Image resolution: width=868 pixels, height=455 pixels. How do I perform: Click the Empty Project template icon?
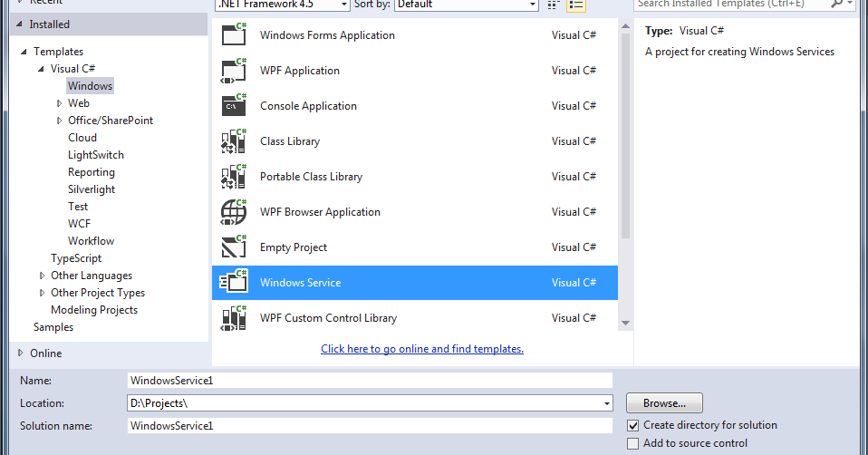234,247
